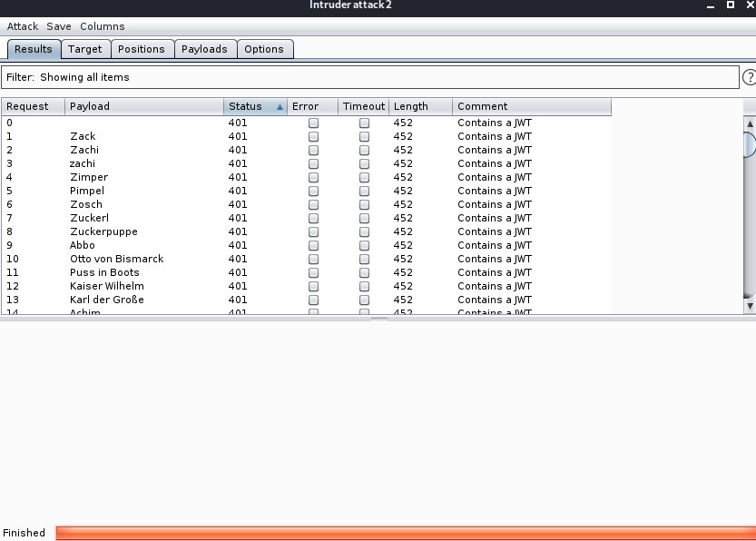Switch to the Positions tab
756x541 pixels.
click(142, 49)
